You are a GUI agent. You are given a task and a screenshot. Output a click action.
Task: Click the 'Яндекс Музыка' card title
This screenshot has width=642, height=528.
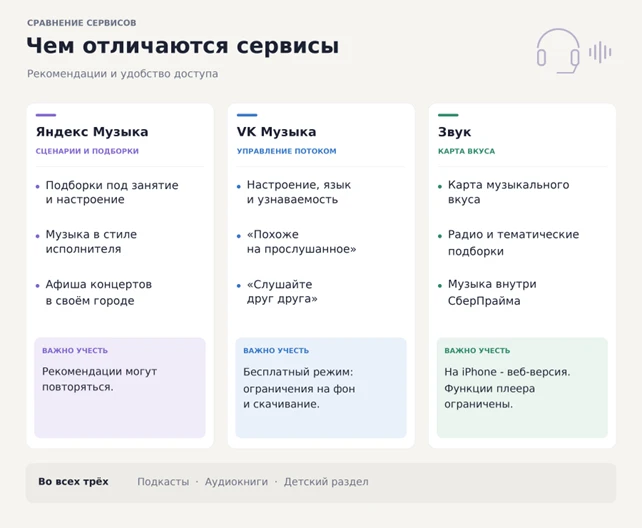(x=92, y=132)
